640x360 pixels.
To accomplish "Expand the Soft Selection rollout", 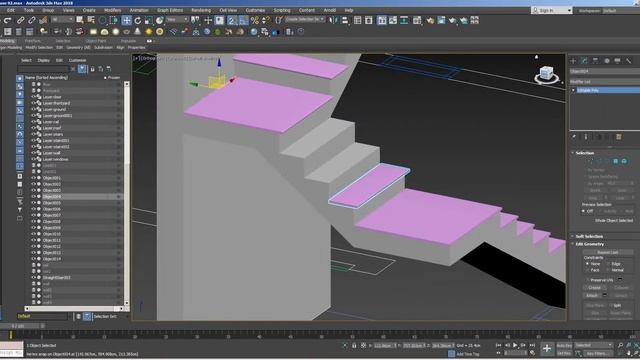I will pos(589,236).
